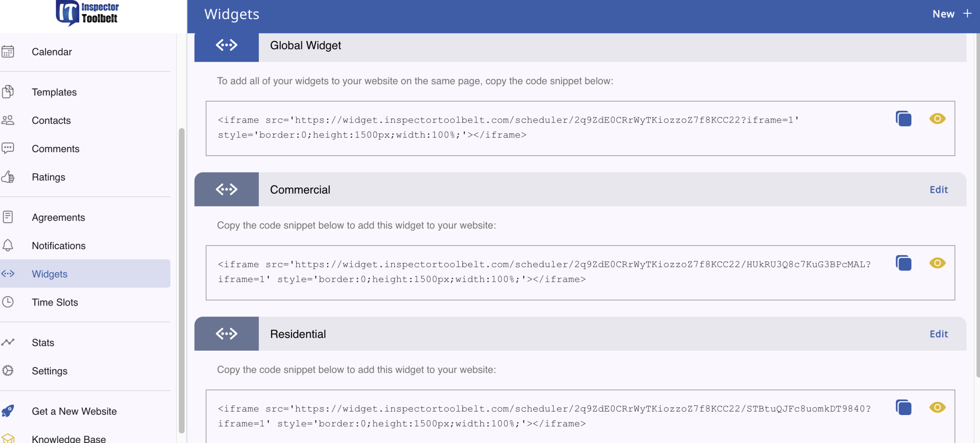Viewport: 980px width, 443px height.
Task: Click the Global Widget code icon
Action: (227, 46)
